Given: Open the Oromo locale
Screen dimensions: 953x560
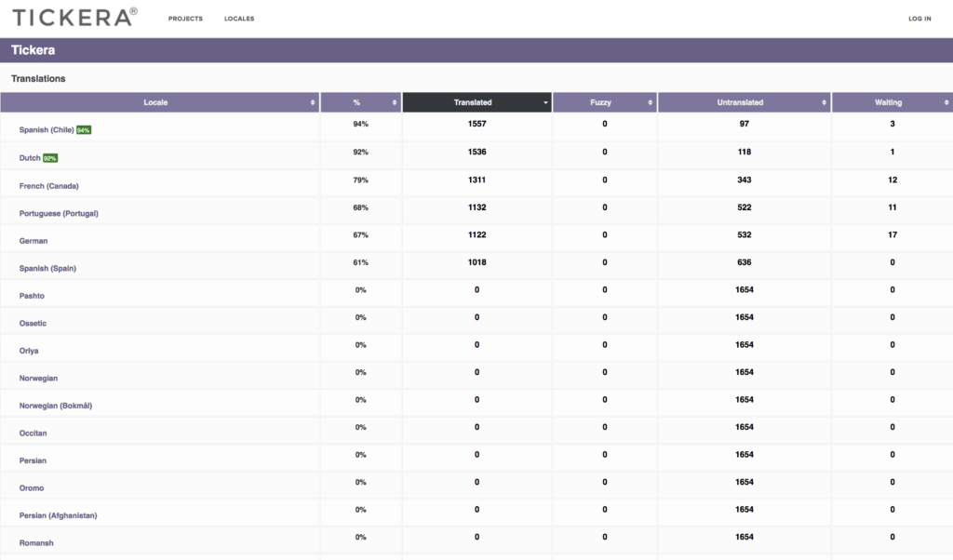Looking at the screenshot, I should (32, 487).
